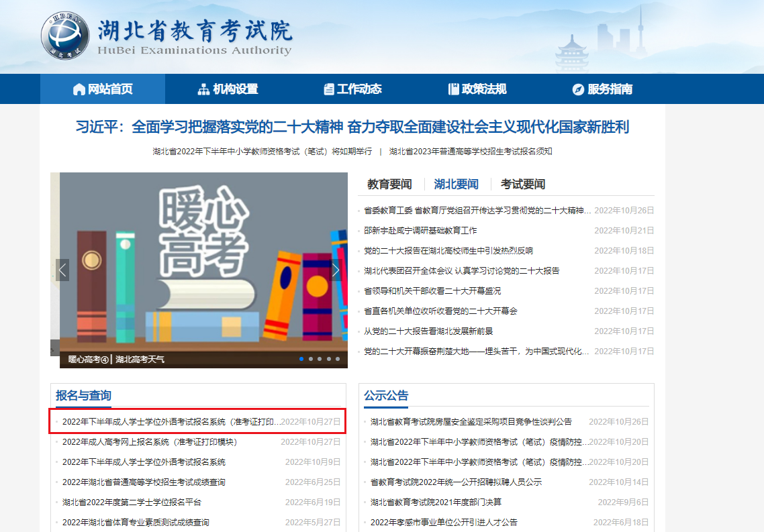The width and height of the screenshot is (764, 532).
Task: Click the home icon beside 网站首页
Action: point(79,89)
